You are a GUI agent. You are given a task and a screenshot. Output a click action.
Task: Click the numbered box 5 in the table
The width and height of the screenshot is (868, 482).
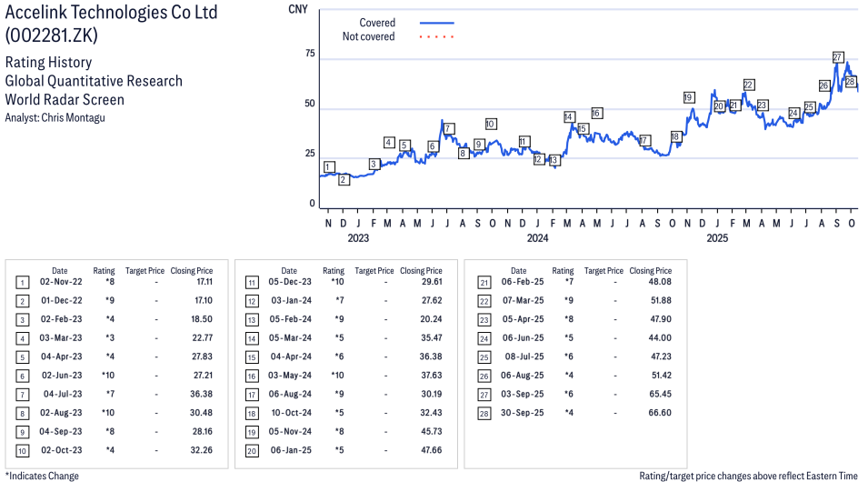click(x=22, y=357)
